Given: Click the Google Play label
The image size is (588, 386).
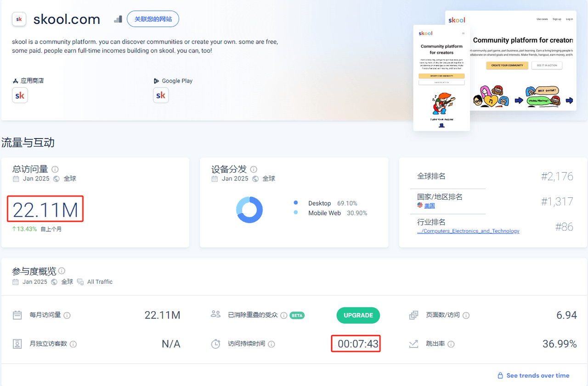Looking at the screenshot, I should 177,81.
